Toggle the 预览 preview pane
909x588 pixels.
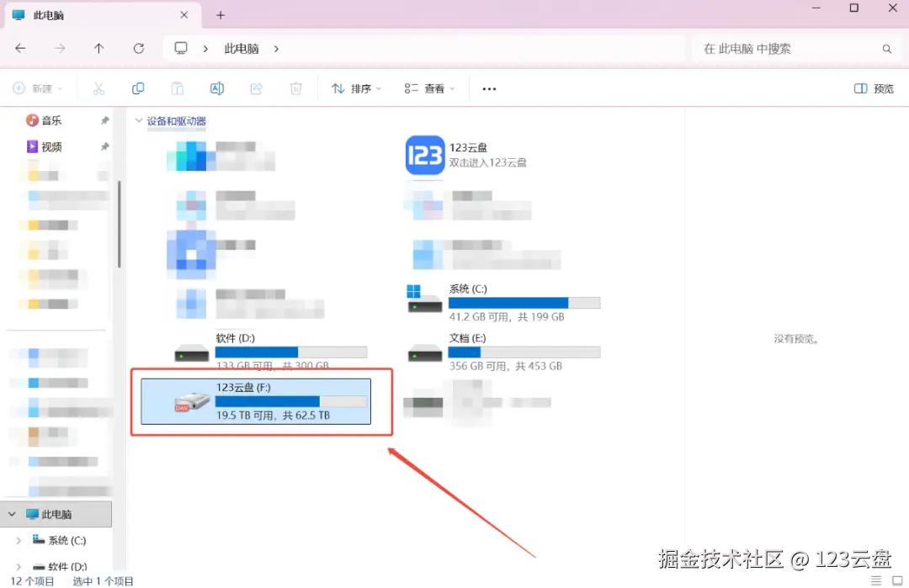pos(874,88)
